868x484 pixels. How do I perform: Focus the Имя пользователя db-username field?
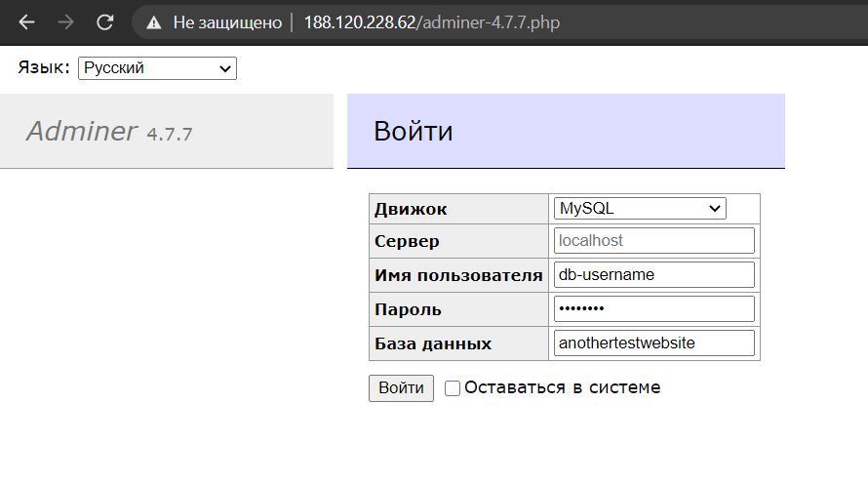point(653,274)
